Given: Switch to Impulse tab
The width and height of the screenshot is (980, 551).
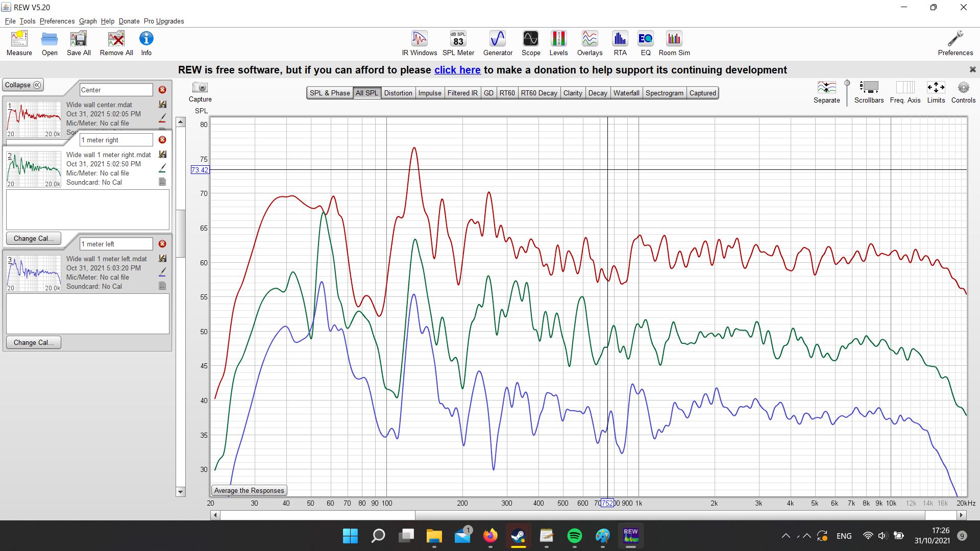Looking at the screenshot, I should (x=430, y=93).
